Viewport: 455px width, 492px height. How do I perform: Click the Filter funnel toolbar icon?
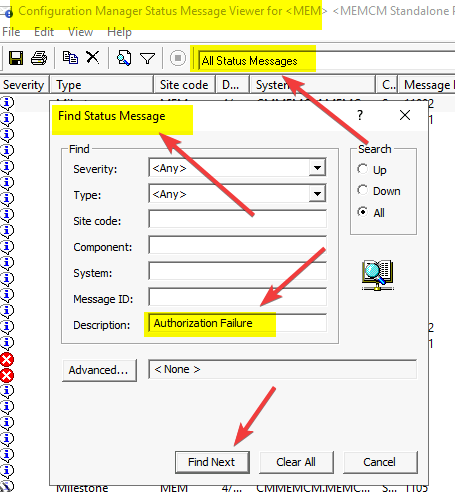click(147, 59)
